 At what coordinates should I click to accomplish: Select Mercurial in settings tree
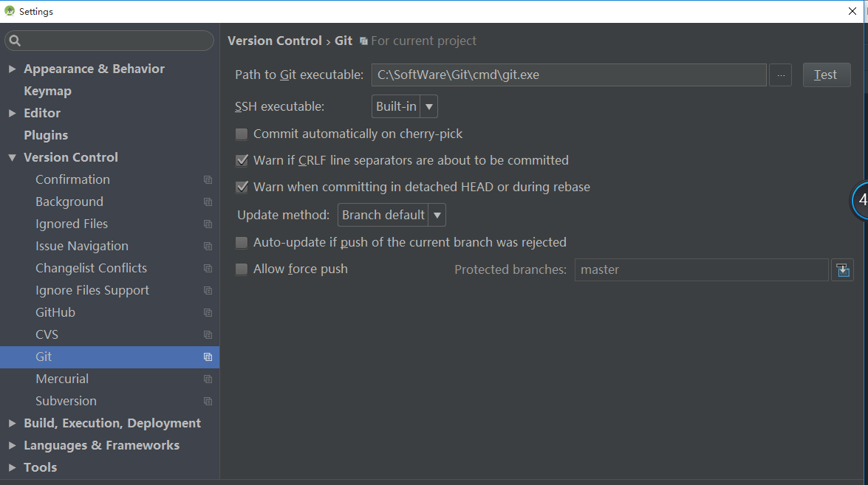click(62, 379)
